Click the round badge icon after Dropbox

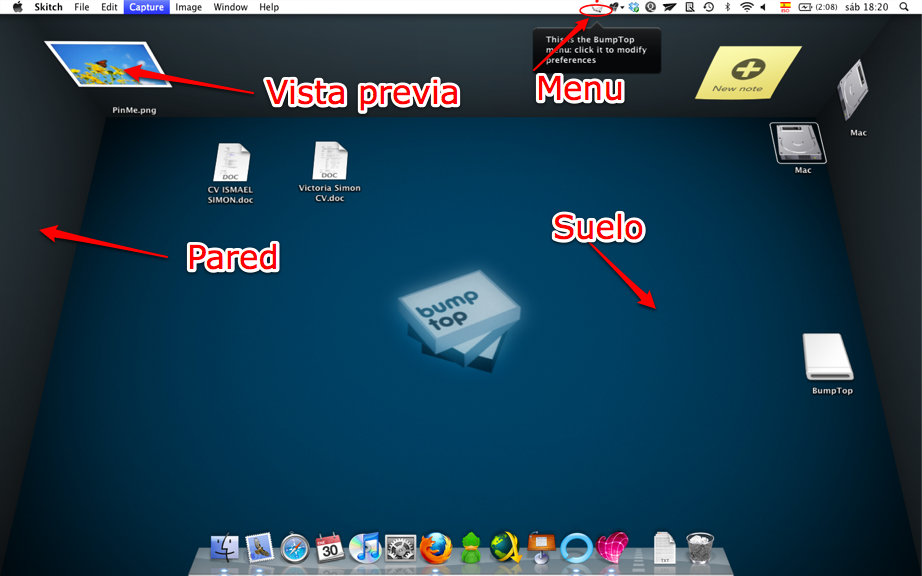[x=651, y=7]
